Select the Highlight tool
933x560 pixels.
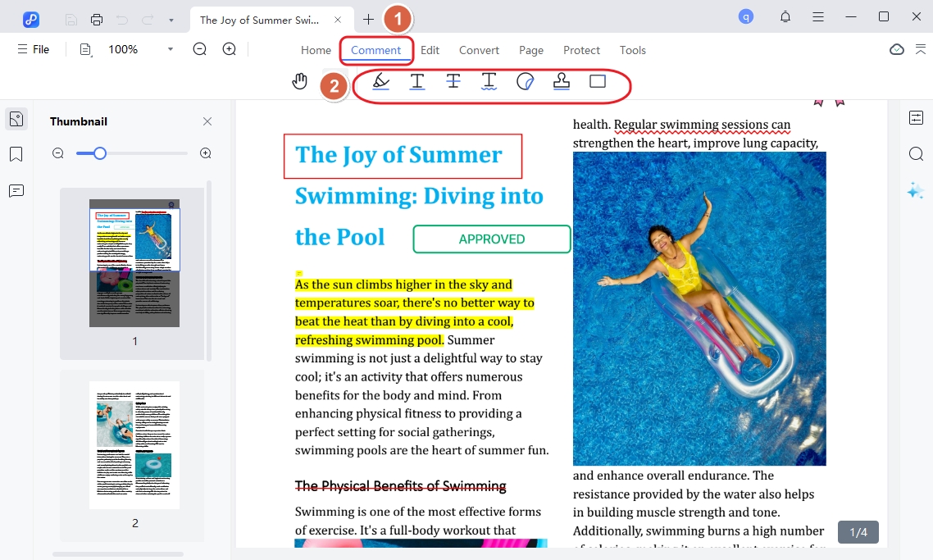pos(380,81)
